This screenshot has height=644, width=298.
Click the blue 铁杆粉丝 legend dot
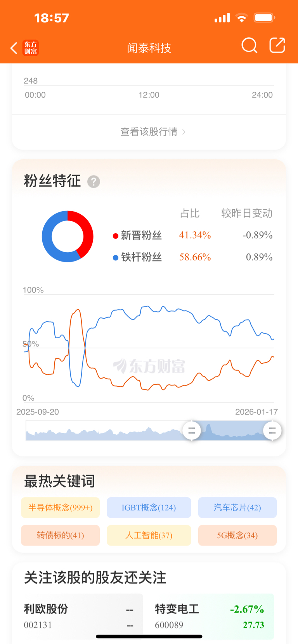coord(115,258)
